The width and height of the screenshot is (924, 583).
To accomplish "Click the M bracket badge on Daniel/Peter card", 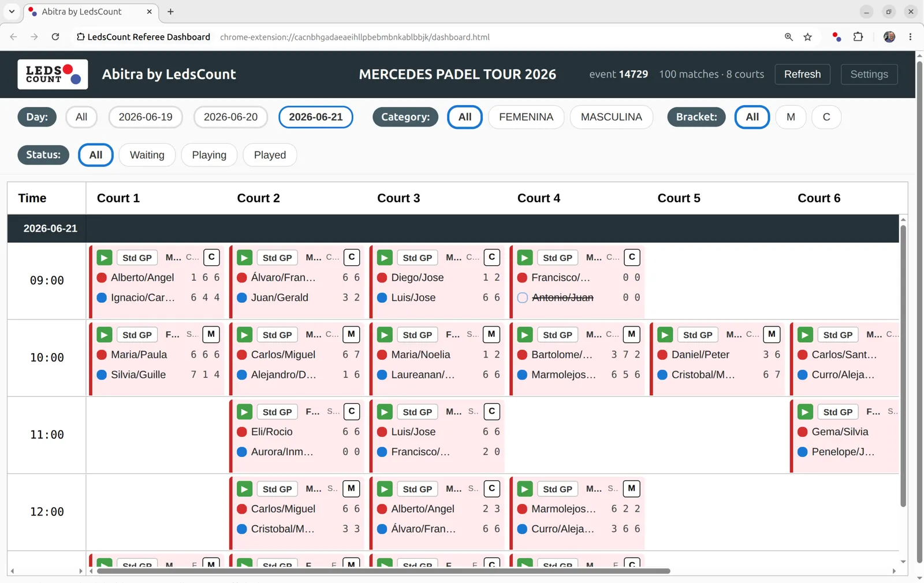I will (772, 334).
